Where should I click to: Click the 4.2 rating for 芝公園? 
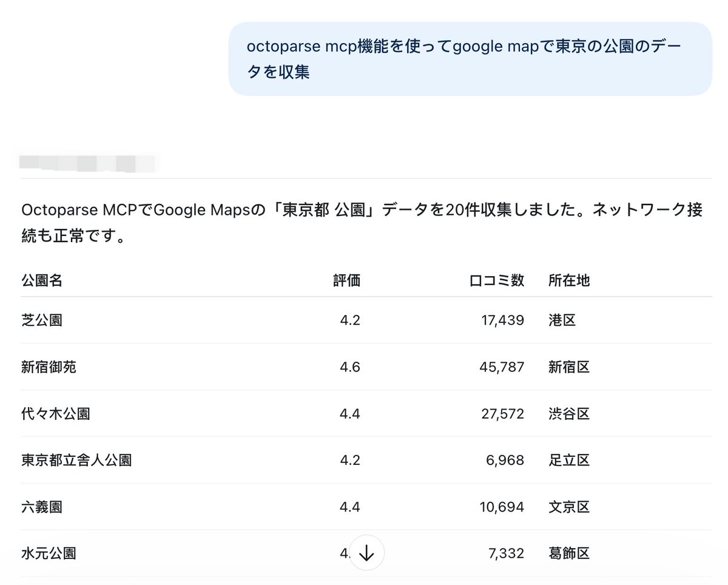tap(349, 320)
